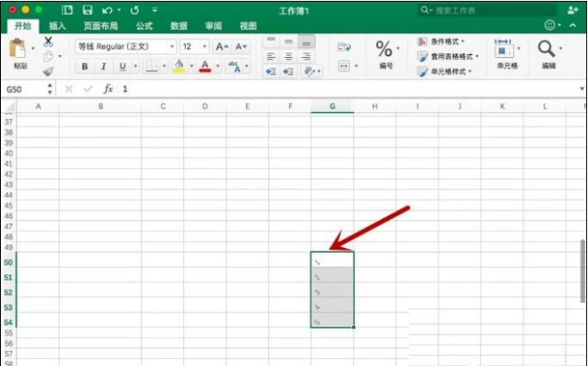Switch to the 页面布局 (Page Layout) tab
The image size is (588, 366).
(101, 26)
